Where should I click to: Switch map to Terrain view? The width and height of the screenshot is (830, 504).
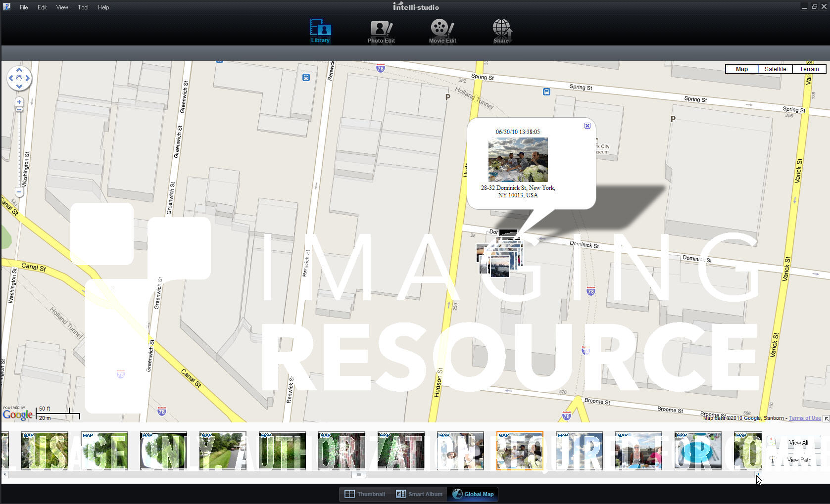point(809,69)
